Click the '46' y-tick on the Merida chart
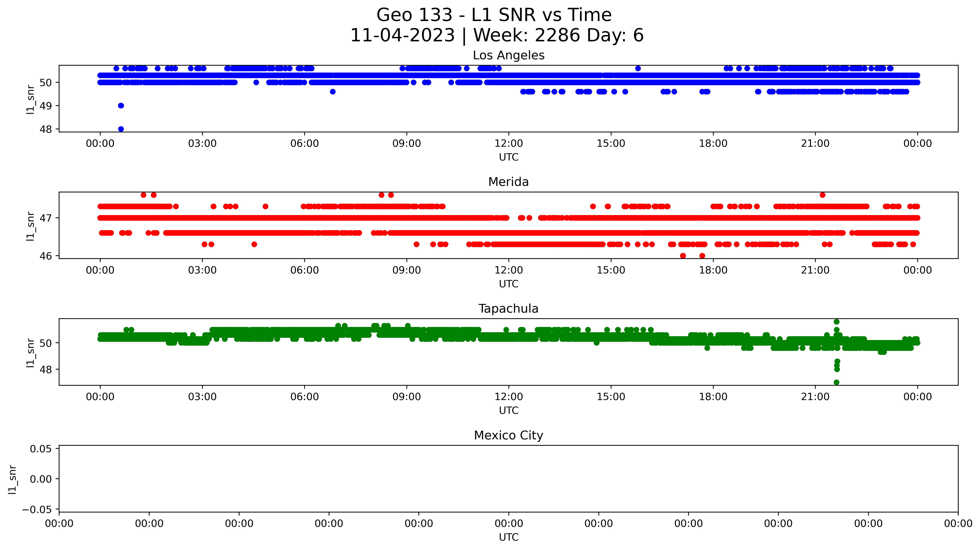Viewport: 980px width, 550px height. click(46, 256)
